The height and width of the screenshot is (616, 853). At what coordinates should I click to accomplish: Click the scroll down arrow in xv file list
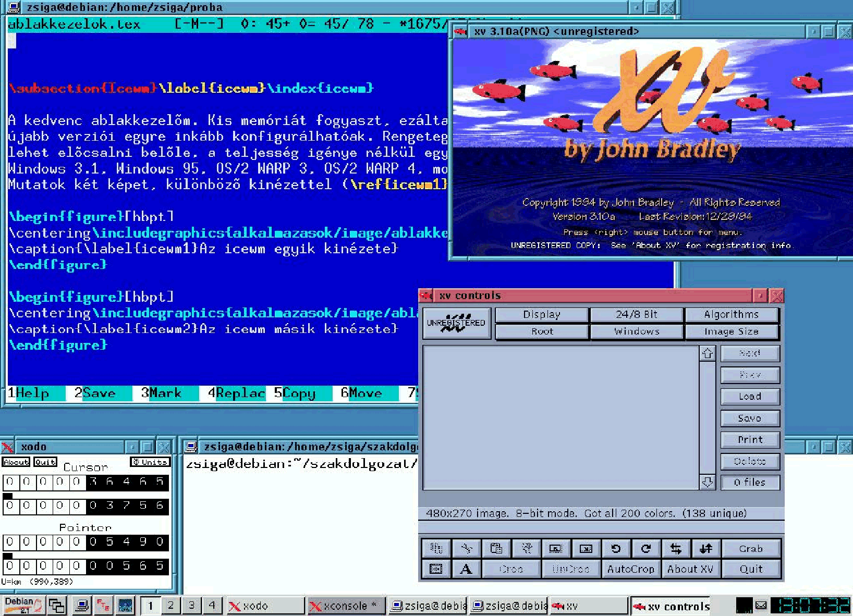(x=707, y=482)
